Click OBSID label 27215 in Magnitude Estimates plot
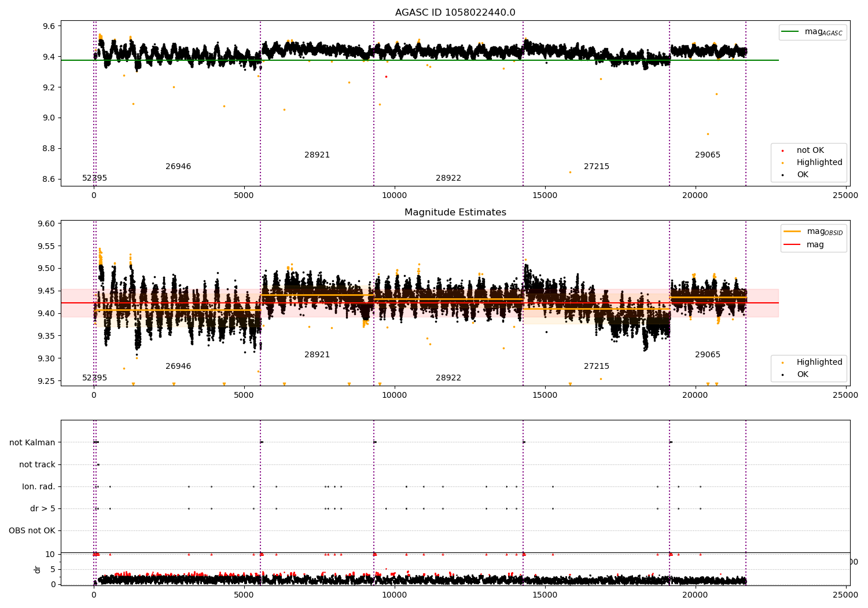 (597, 367)
